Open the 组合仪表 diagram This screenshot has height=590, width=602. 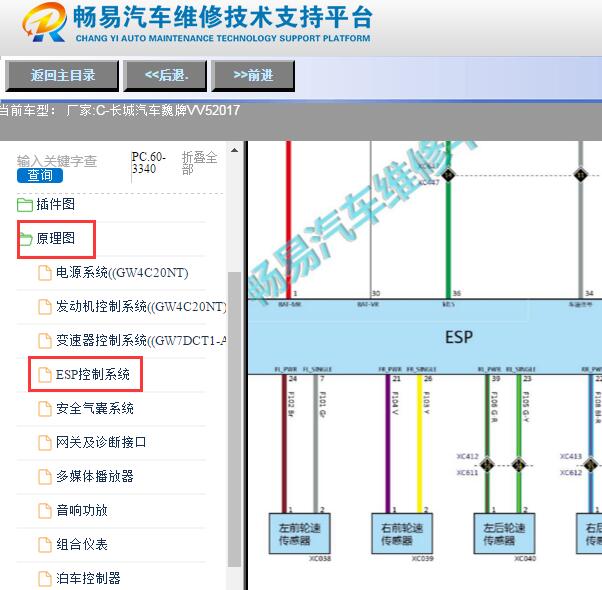(82, 544)
